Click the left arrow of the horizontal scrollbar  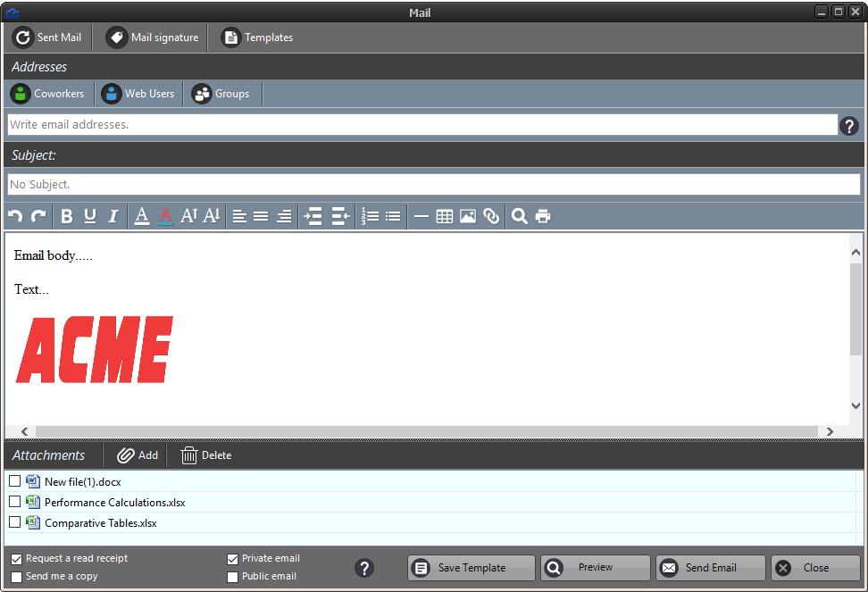click(24, 431)
